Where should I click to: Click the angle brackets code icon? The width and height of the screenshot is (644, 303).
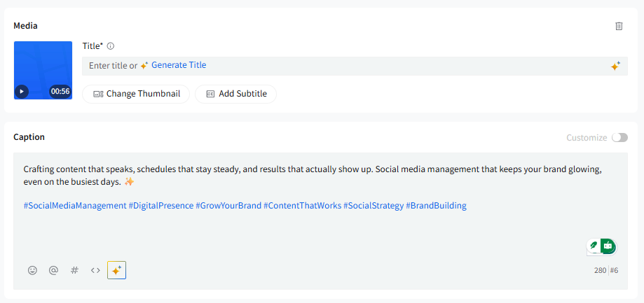(x=95, y=270)
